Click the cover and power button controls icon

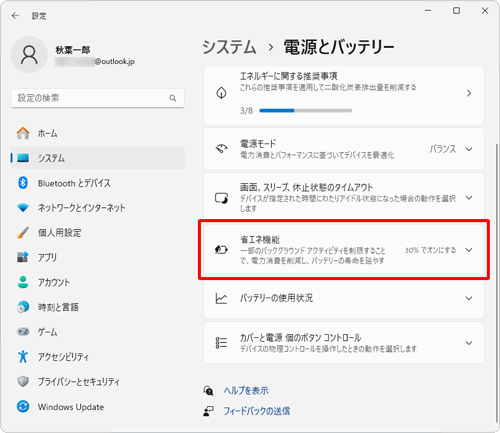point(221,343)
